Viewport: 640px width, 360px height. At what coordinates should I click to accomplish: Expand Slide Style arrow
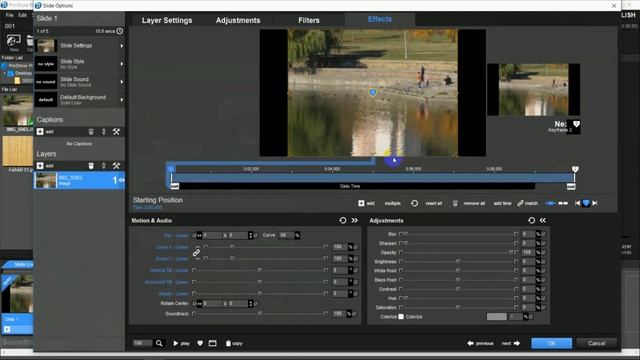[x=122, y=64]
